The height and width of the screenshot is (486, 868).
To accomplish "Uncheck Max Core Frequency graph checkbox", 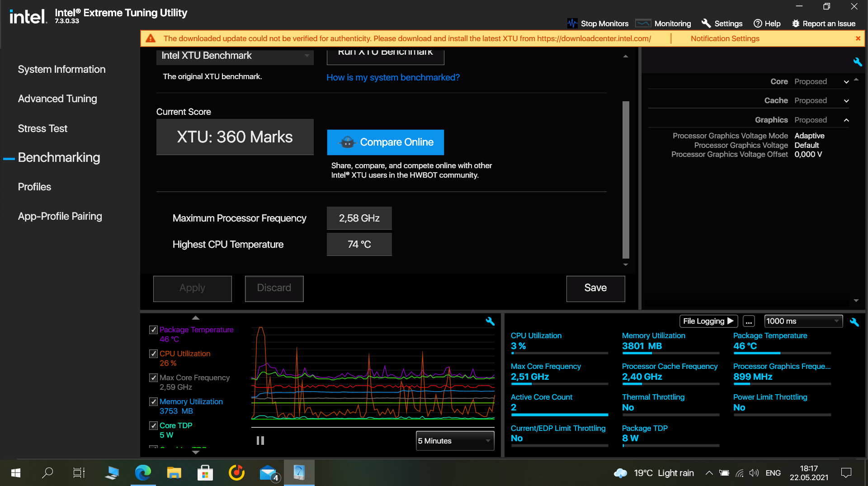I will (x=153, y=377).
